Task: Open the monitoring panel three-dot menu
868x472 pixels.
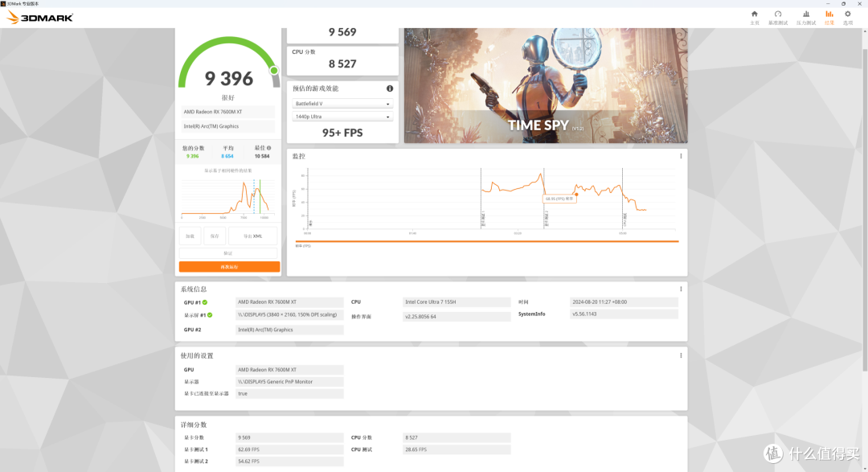Action: [x=681, y=156]
